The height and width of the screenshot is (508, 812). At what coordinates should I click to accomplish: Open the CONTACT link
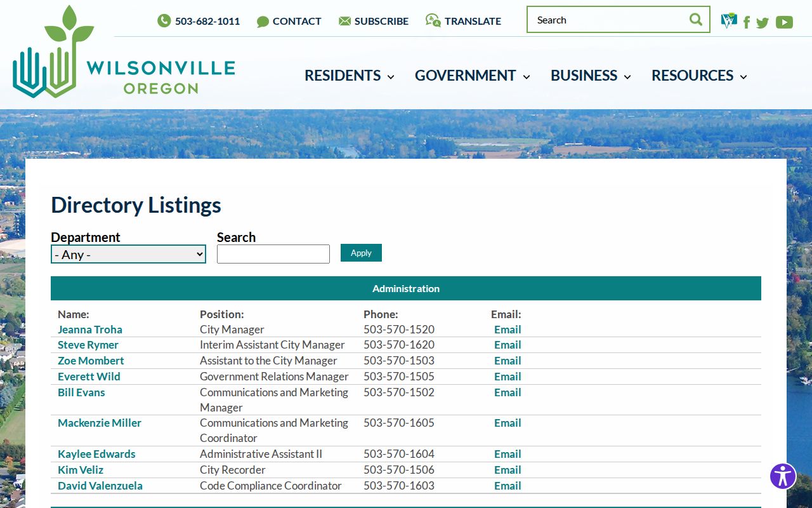[x=297, y=21]
